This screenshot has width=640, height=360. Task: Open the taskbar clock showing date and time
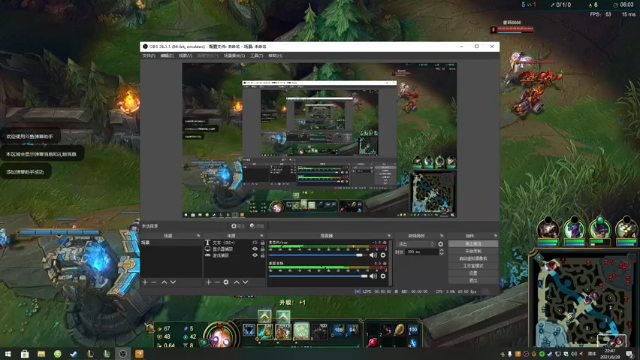tap(610, 354)
